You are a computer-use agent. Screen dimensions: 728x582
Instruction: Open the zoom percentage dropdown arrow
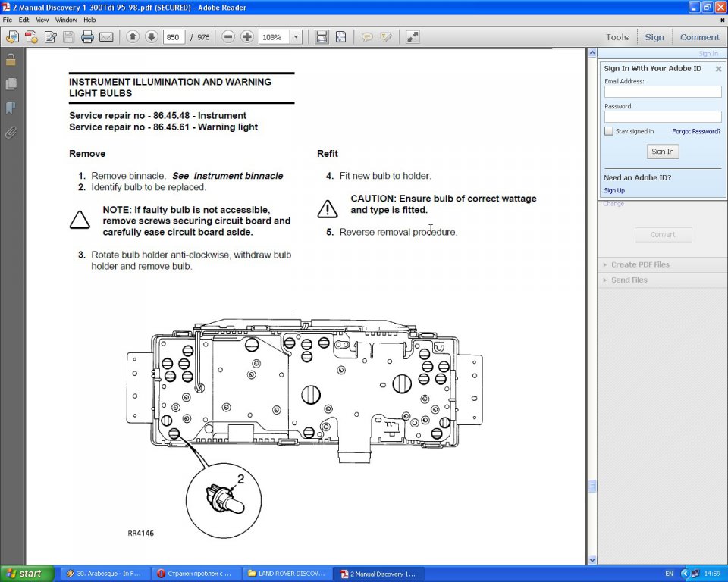296,37
